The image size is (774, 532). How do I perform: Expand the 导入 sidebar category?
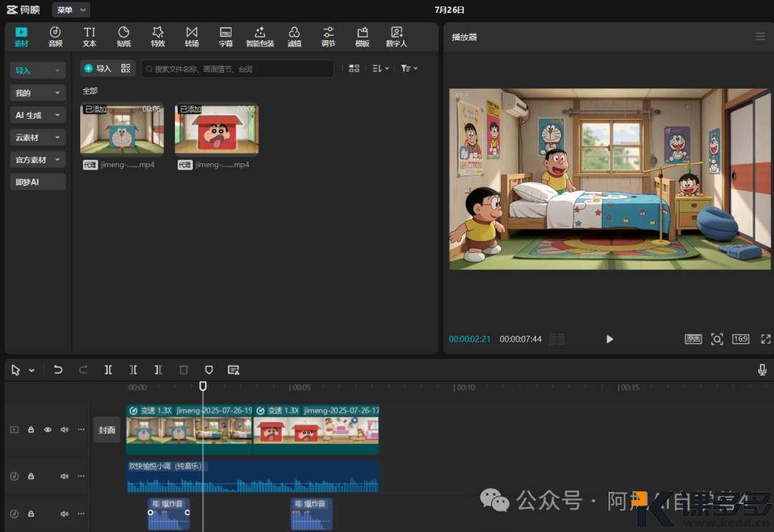coord(37,70)
